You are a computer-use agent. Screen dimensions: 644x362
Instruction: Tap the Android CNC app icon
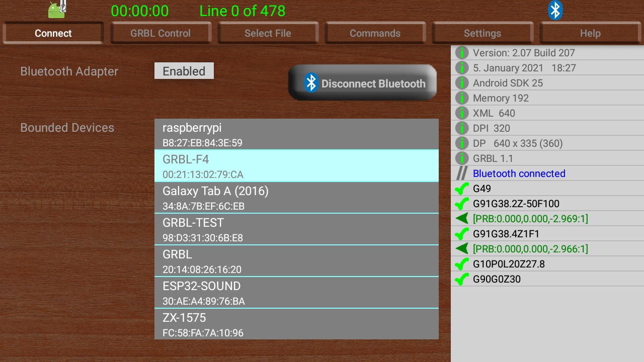pyautogui.click(x=57, y=10)
